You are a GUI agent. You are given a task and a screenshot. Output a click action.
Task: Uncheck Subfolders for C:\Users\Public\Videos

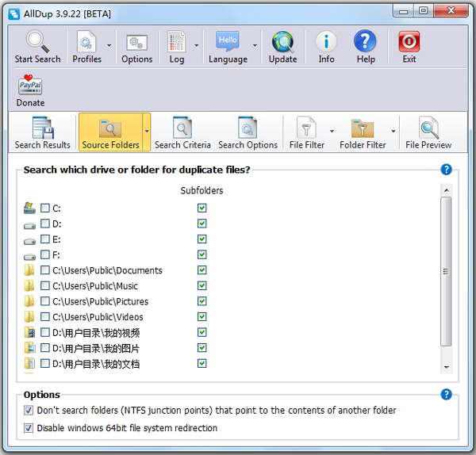click(202, 317)
